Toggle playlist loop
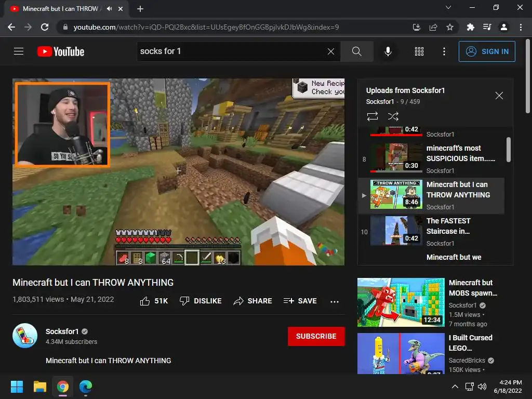This screenshot has height=399, width=532. (x=372, y=116)
